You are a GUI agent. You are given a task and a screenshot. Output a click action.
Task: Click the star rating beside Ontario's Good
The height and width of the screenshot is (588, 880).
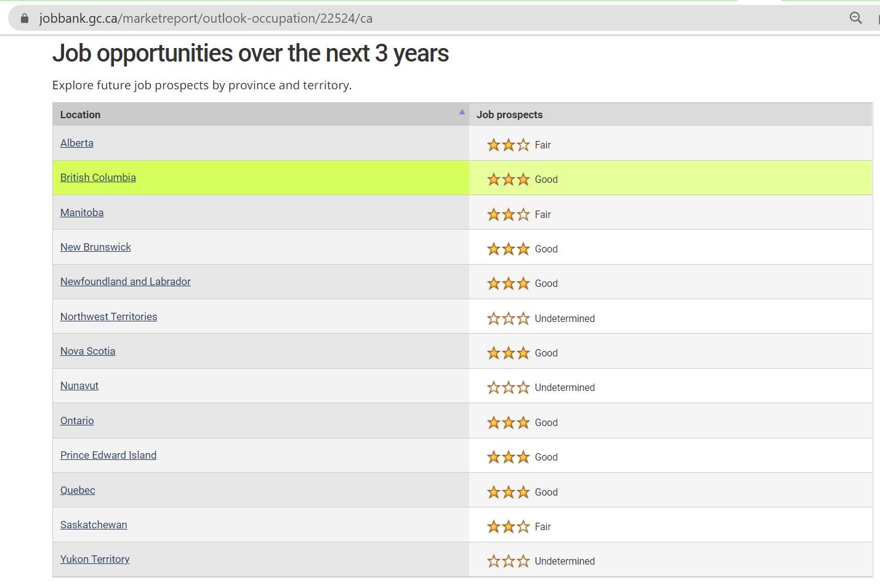tap(508, 423)
